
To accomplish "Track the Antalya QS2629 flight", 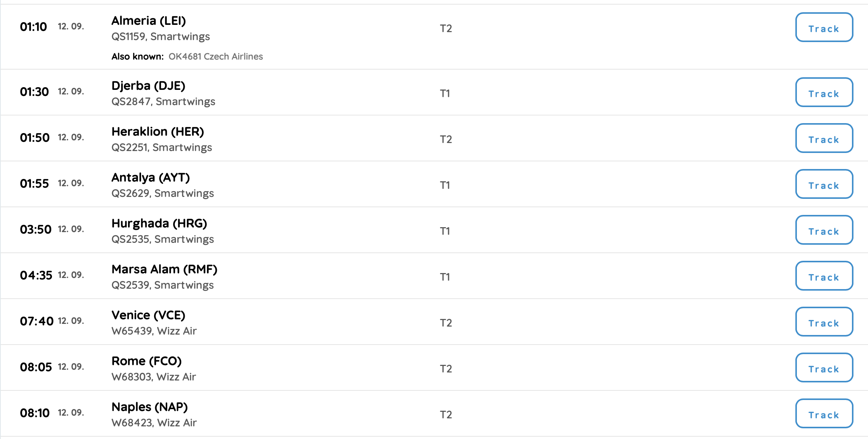I will coord(824,184).
